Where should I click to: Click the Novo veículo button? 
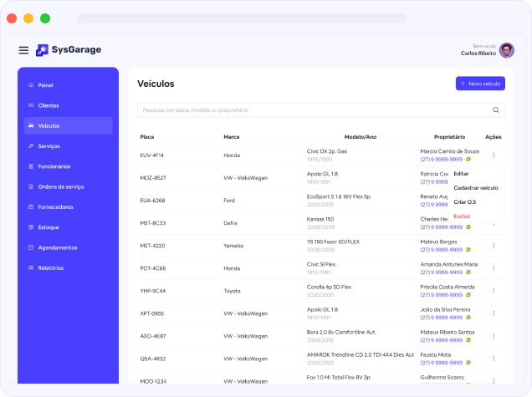(x=480, y=84)
